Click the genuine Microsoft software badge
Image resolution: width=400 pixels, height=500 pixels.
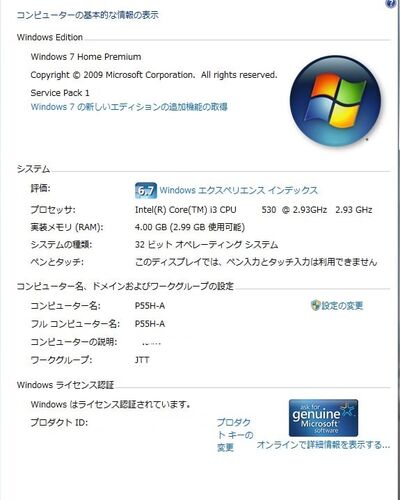pos(323,418)
